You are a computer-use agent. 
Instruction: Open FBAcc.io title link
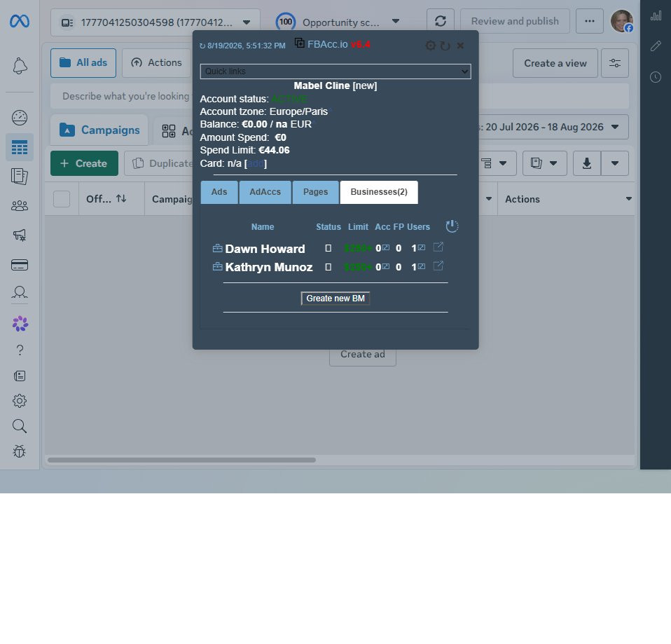(x=327, y=44)
